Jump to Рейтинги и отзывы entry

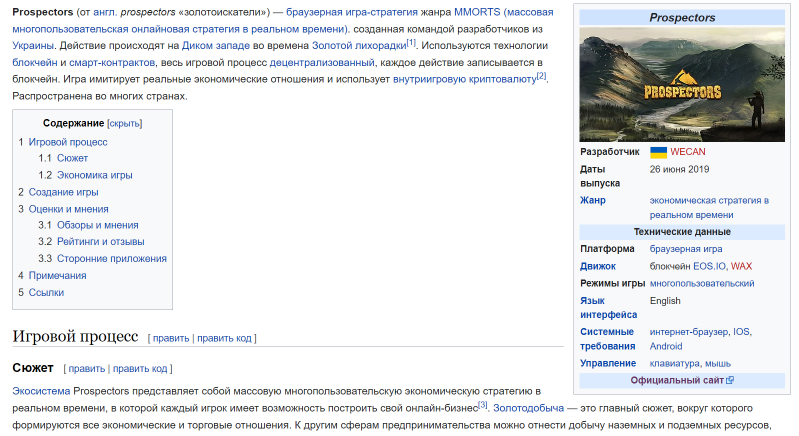coord(100,242)
